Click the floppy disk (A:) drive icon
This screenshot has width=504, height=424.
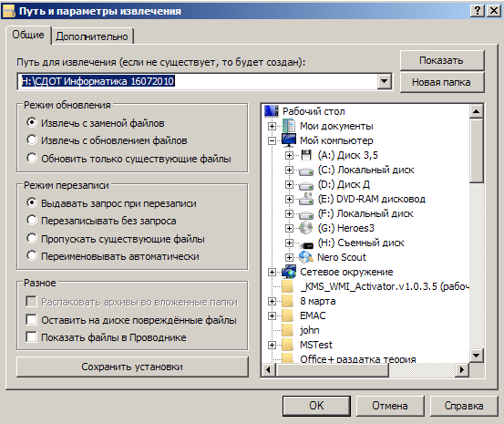306,155
